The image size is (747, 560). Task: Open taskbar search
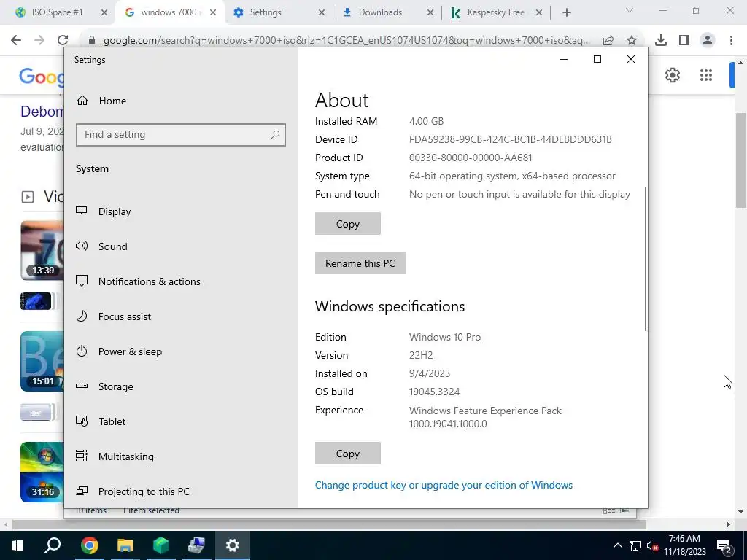tap(53, 545)
